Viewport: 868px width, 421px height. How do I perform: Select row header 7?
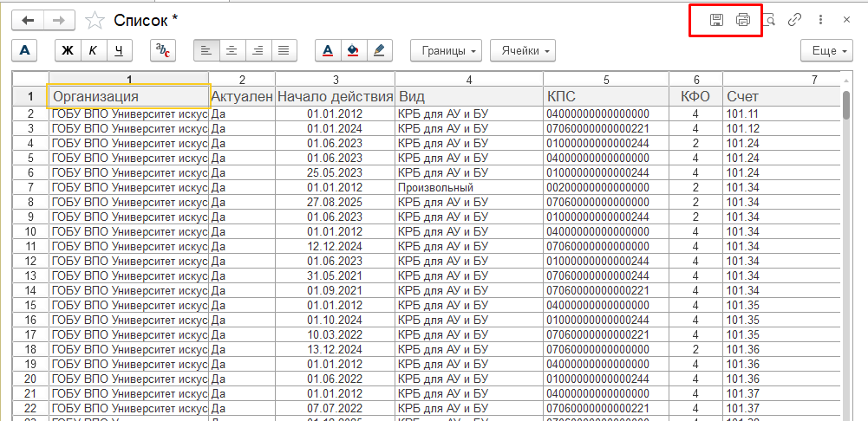(x=30, y=187)
